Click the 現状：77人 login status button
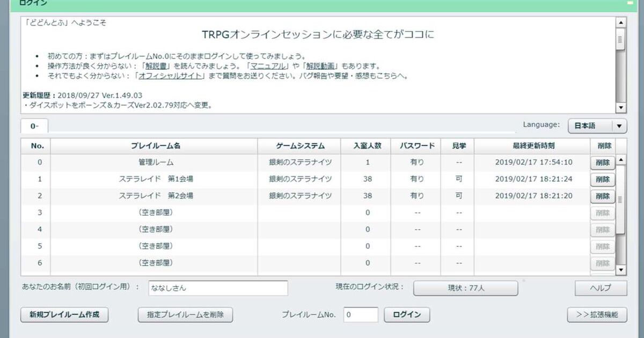The image size is (644, 338). pyautogui.click(x=466, y=288)
